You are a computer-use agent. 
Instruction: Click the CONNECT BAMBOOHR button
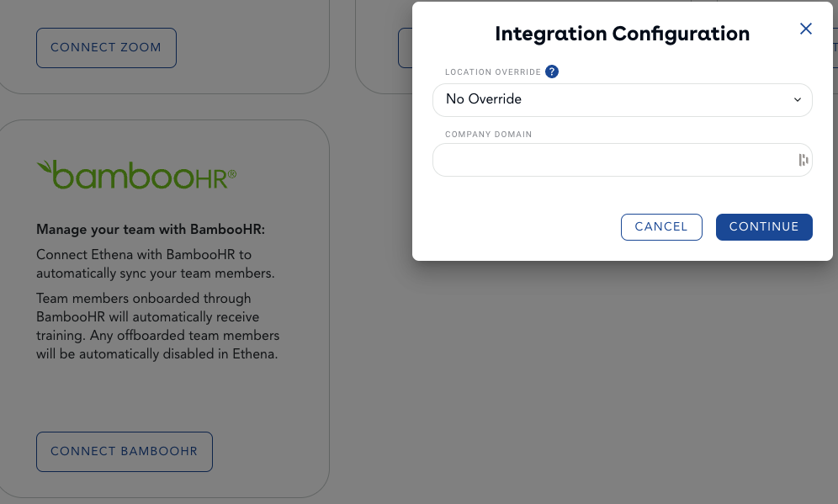124,451
